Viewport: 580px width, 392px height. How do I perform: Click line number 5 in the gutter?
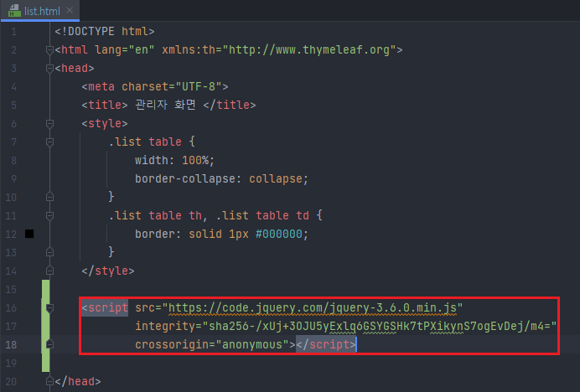(13, 106)
